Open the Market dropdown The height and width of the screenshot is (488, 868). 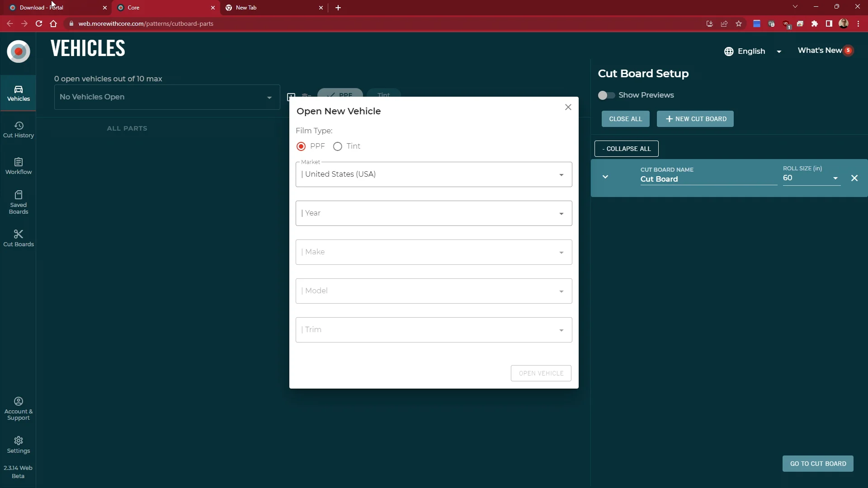point(434,174)
